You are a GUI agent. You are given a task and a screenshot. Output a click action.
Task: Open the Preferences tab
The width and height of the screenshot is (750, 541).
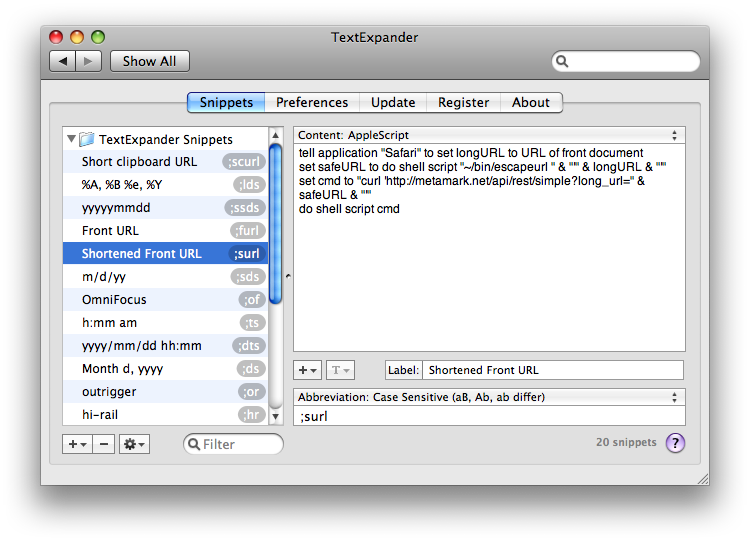(312, 102)
